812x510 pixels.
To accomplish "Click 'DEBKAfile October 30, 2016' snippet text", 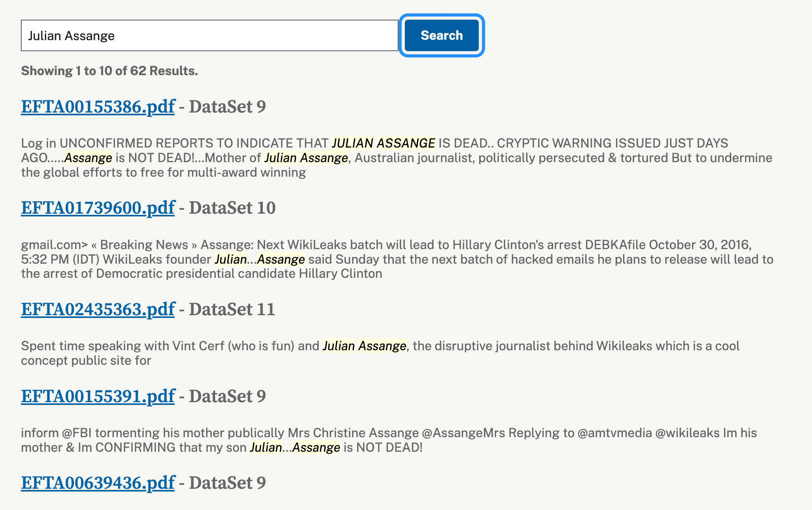I will pyautogui.click(x=668, y=245).
